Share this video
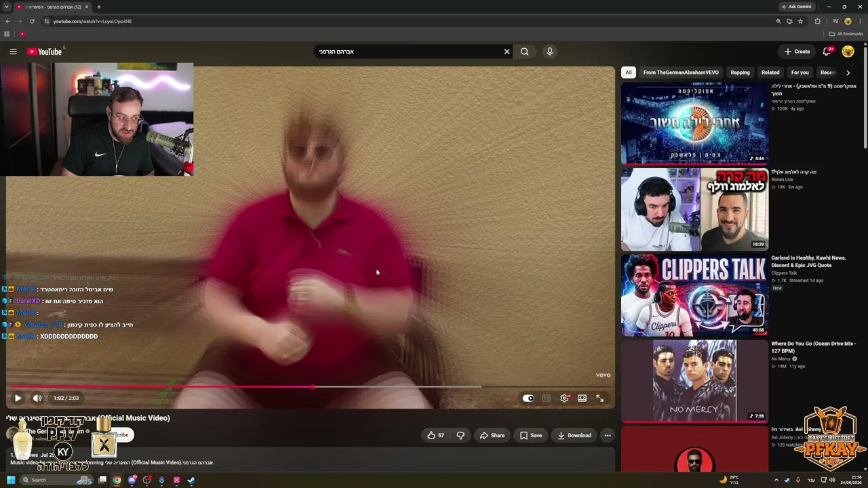The width and height of the screenshot is (868, 488). point(492,435)
